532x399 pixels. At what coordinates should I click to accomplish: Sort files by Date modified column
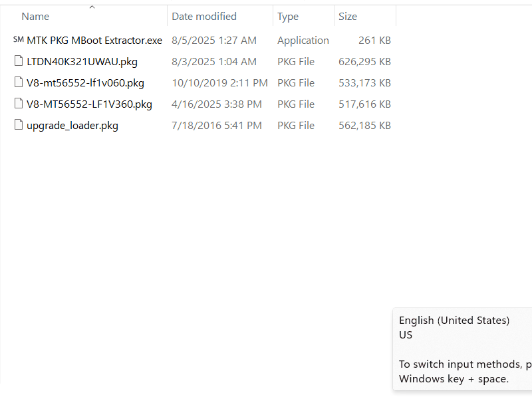pos(204,16)
